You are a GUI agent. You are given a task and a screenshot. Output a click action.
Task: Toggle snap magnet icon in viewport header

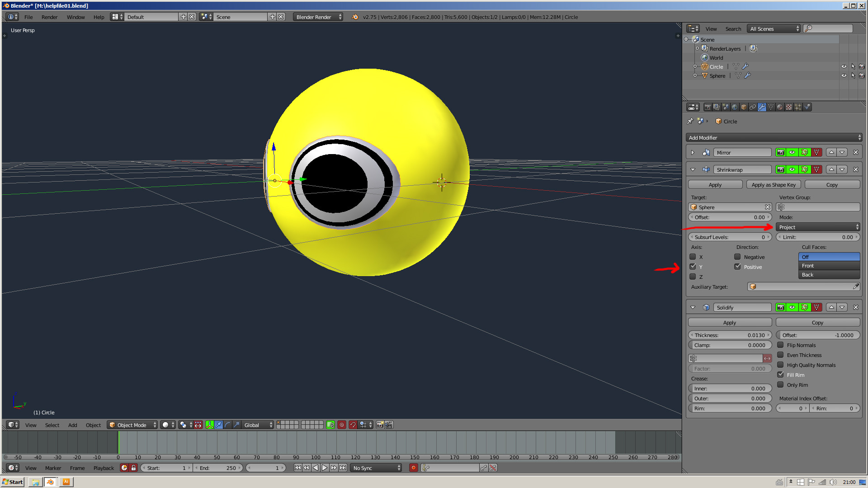coord(353,425)
